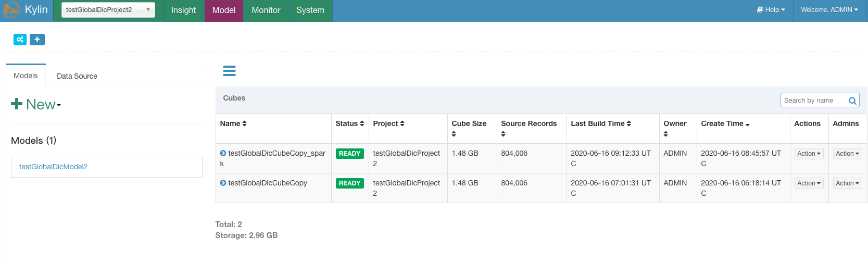
Task: Open the System page
Action: pos(310,10)
